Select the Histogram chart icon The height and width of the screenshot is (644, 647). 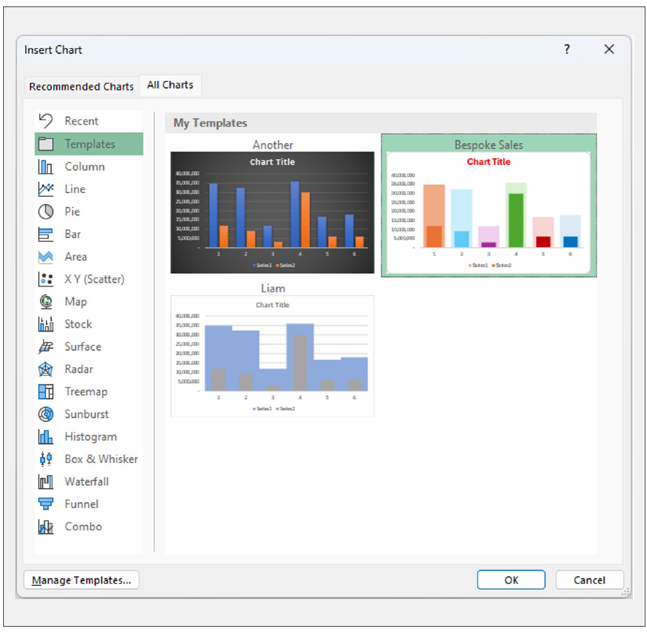click(46, 436)
